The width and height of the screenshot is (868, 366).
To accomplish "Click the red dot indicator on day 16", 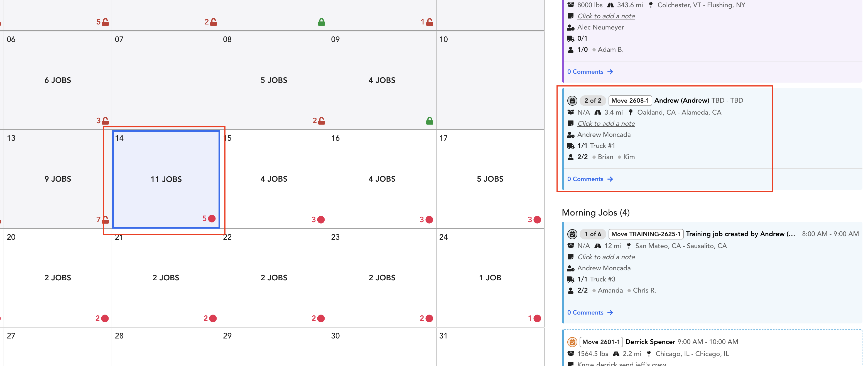I will pos(429,219).
